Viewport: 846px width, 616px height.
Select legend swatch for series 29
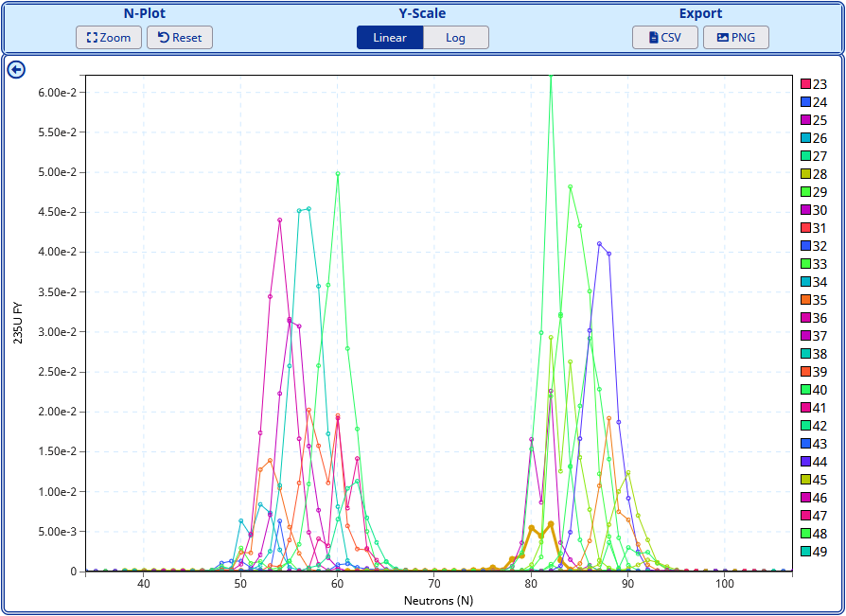(x=805, y=192)
